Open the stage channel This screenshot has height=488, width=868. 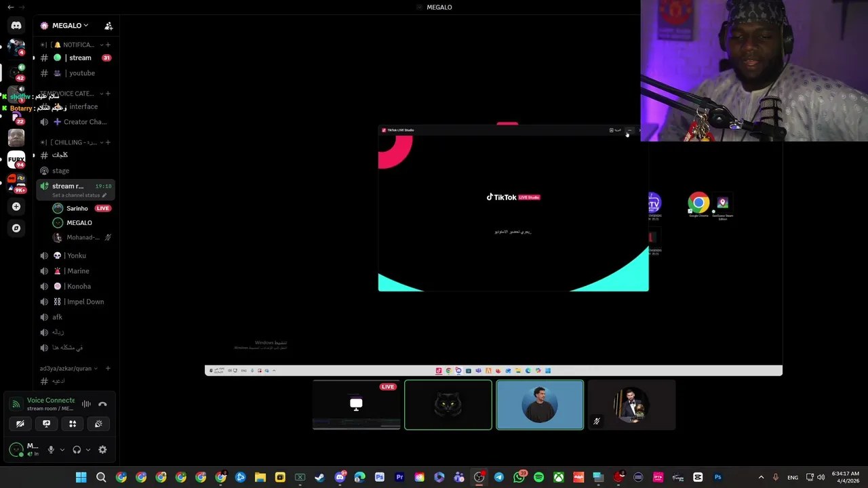(75, 171)
